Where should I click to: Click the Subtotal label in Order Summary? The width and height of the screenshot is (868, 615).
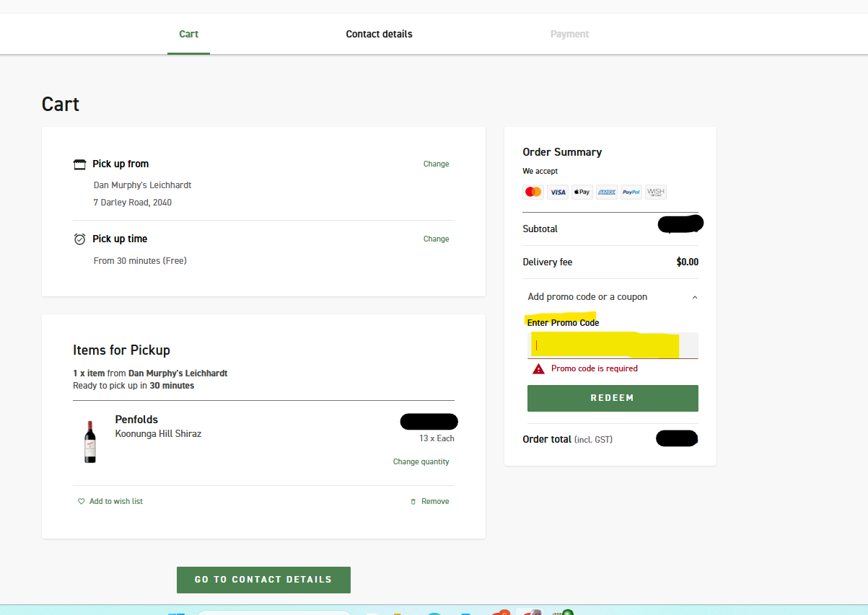(x=540, y=229)
